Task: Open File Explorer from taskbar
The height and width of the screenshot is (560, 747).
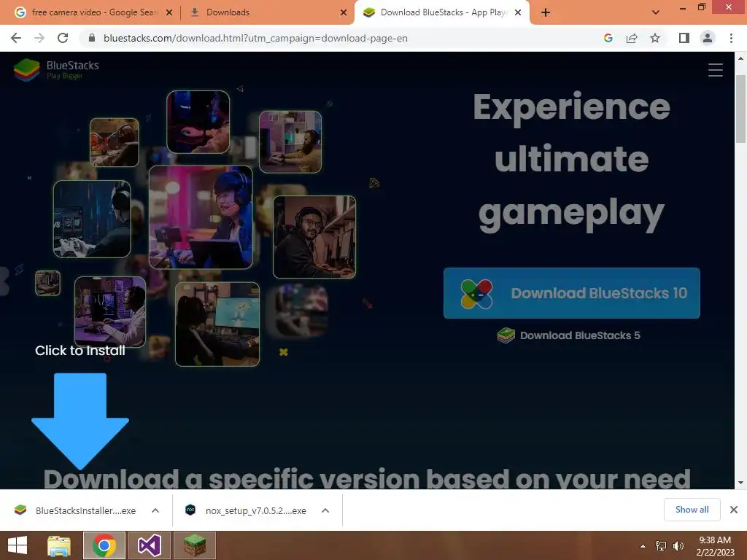Action: [x=59, y=545]
